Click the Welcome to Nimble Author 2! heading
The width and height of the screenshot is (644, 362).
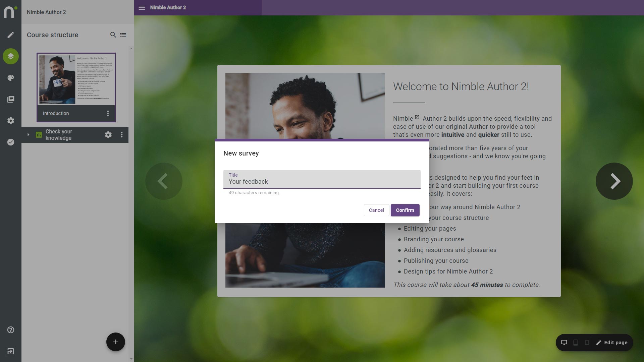pyautogui.click(x=461, y=86)
